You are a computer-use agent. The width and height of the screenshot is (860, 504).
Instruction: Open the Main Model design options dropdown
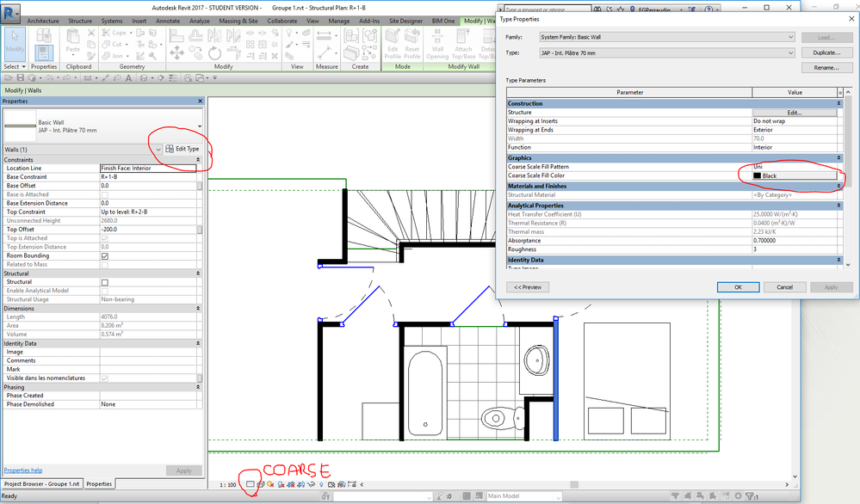(x=524, y=495)
